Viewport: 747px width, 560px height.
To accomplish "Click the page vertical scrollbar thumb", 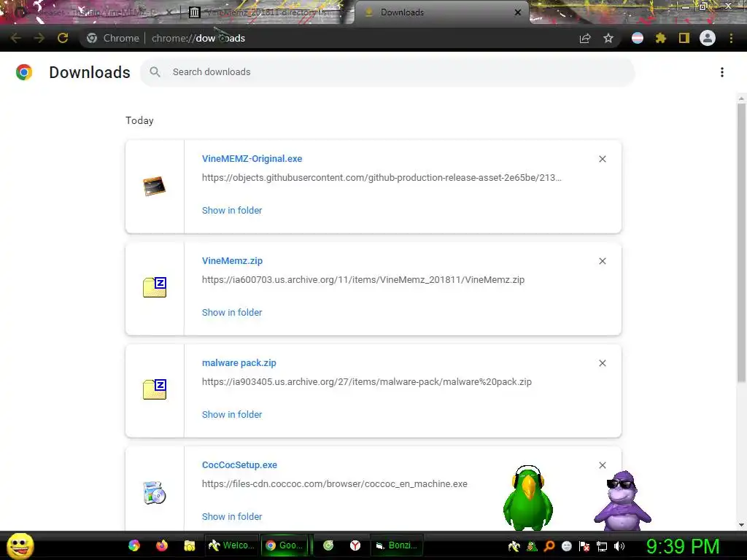I will click(x=741, y=242).
